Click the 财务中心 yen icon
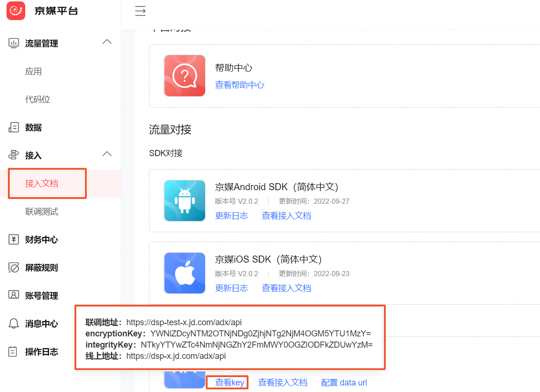 pyautogui.click(x=14, y=239)
